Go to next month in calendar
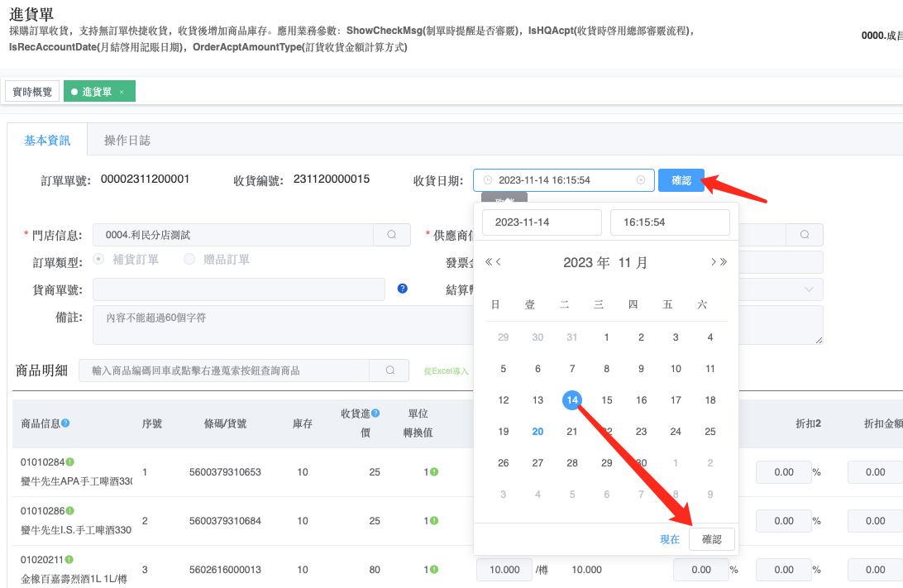Screen dimensions: 903x588 [x=713, y=262]
